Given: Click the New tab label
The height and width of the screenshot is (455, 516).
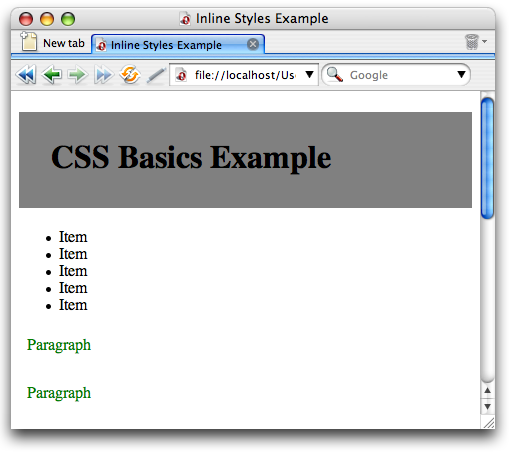Looking at the screenshot, I should (64, 43).
